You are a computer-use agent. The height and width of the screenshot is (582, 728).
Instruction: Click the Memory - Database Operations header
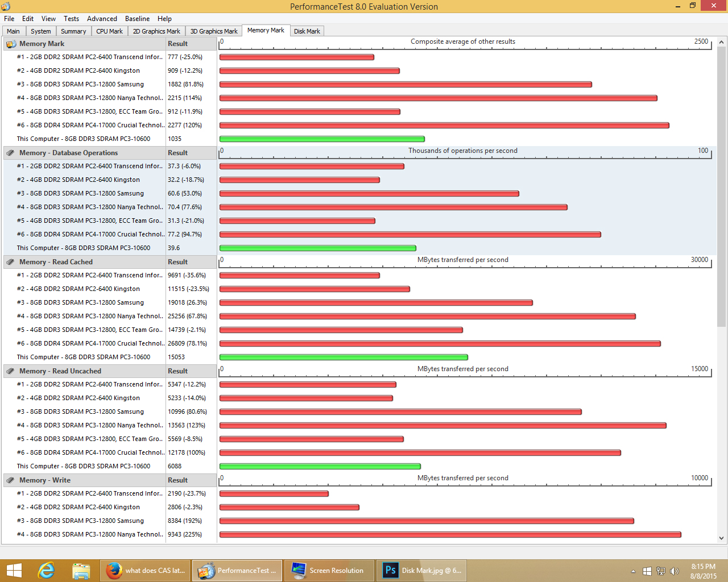coord(84,153)
